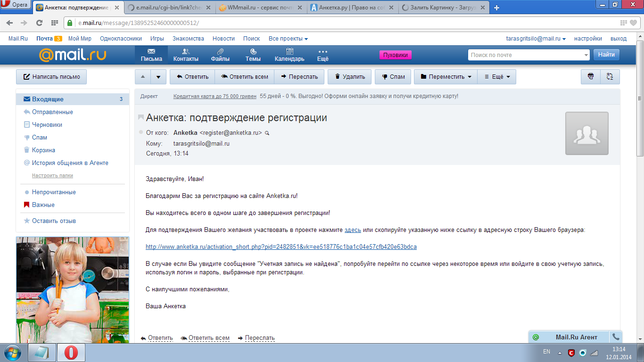Click Настроить папки link
Screen dimensions: 644x362
52,175
